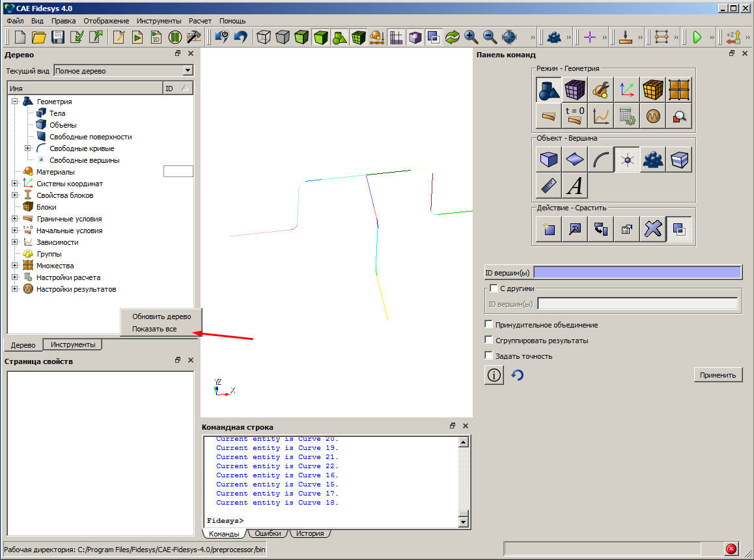Select the text 'A' object icon
754x560 pixels.
point(575,185)
